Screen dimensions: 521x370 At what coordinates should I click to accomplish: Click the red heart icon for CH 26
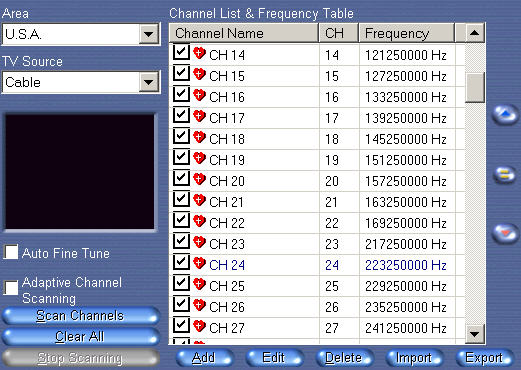(x=199, y=305)
